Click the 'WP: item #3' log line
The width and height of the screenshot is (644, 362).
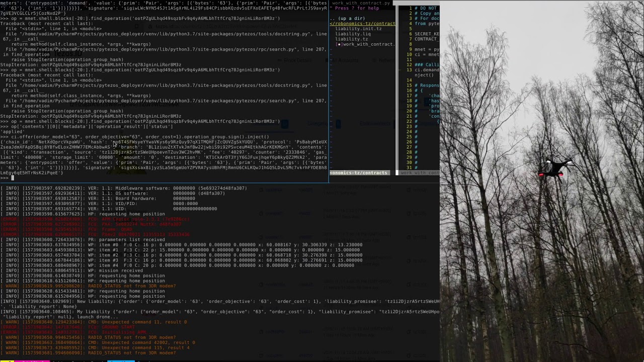(x=181, y=260)
